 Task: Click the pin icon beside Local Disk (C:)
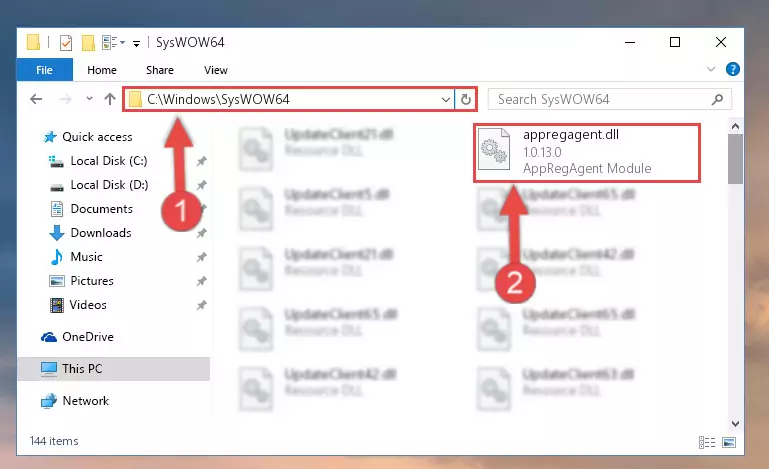(x=201, y=161)
